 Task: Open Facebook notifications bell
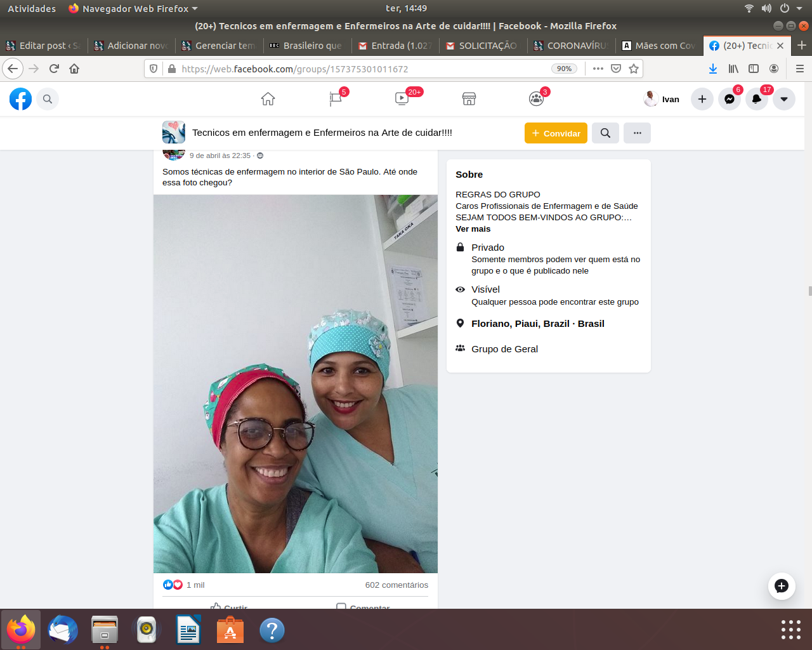(757, 99)
